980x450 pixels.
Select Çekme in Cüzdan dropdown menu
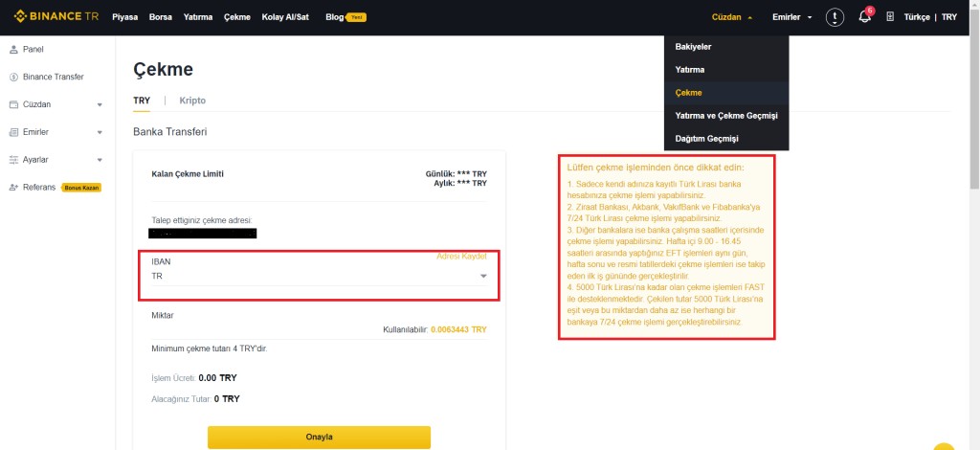pos(726,93)
